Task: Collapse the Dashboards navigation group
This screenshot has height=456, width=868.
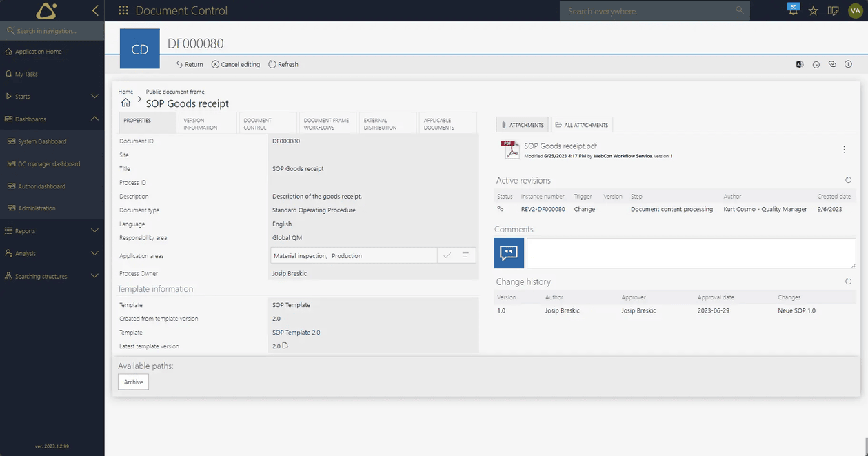Action: pyautogui.click(x=94, y=119)
